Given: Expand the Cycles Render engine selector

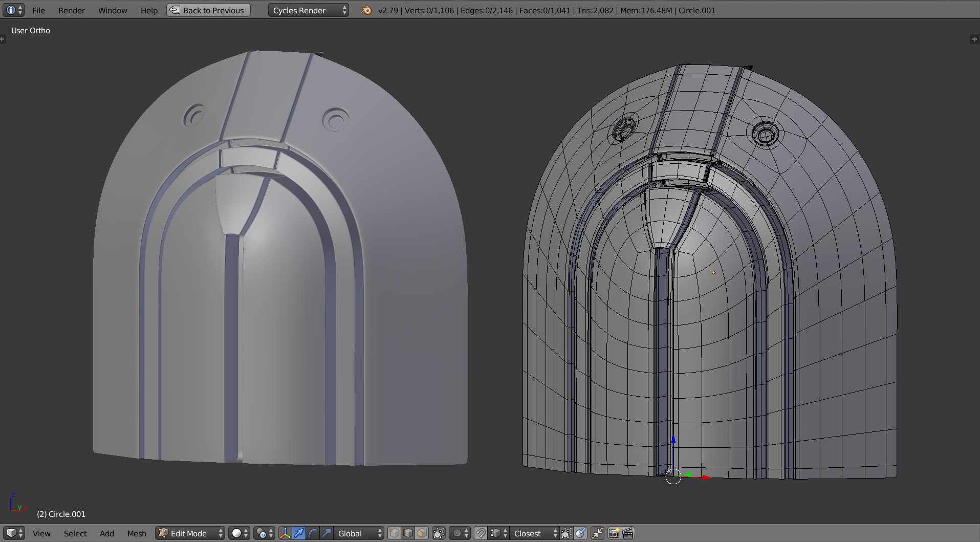Looking at the screenshot, I should coord(308,10).
